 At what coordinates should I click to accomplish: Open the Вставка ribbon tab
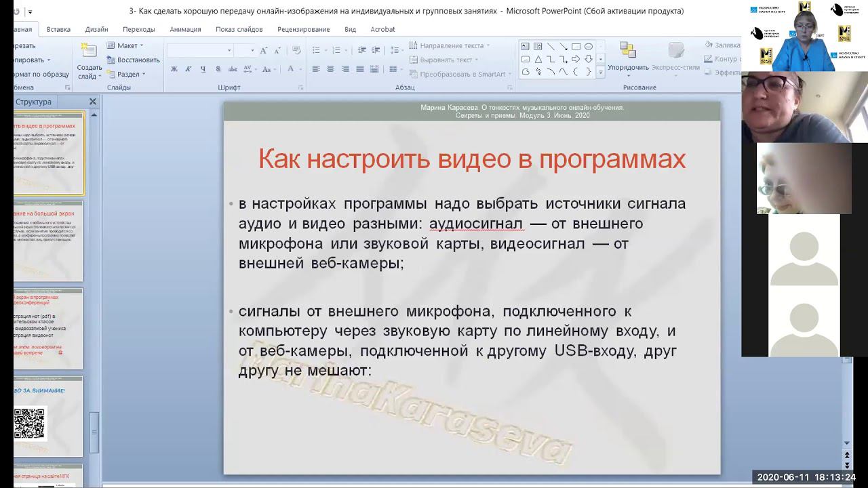tap(59, 29)
